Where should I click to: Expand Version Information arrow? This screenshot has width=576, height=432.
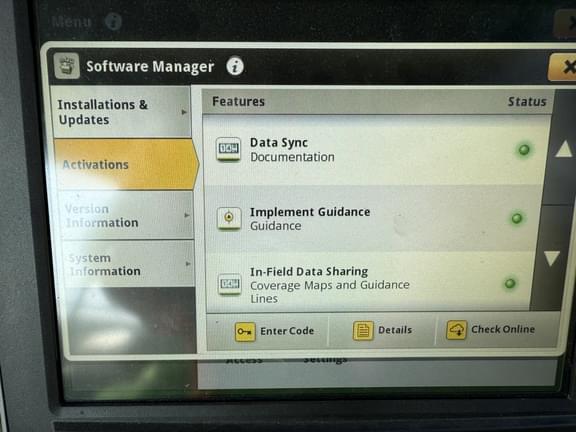[x=187, y=215]
